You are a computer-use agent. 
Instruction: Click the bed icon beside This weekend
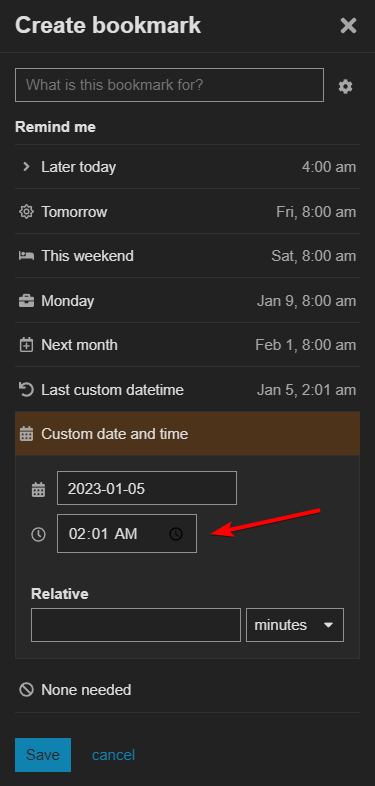(26, 256)
